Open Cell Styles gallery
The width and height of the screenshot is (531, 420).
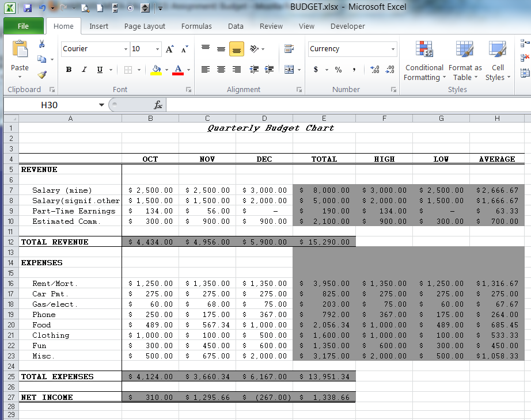(x=498, y=60)
